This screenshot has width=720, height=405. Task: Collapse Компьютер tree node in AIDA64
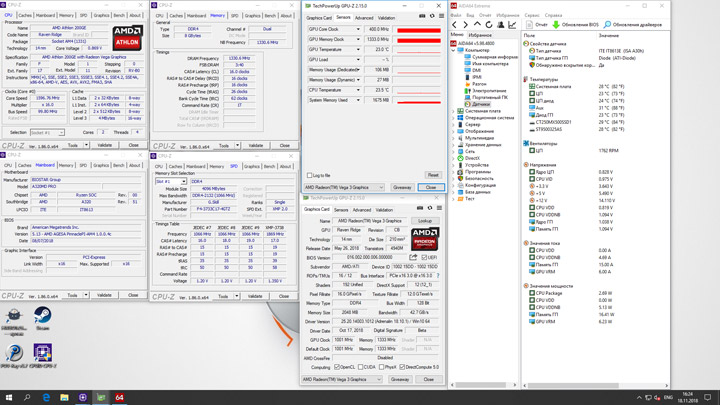point(454,51)
